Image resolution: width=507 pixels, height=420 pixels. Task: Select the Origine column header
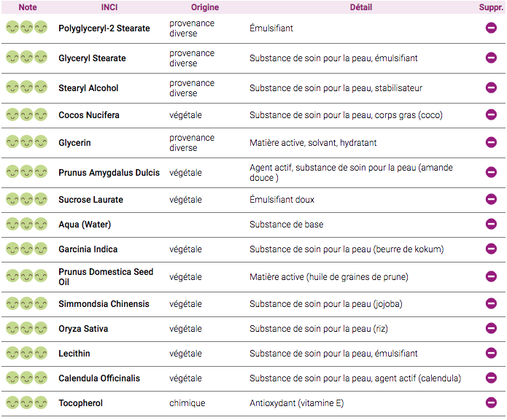pos(205,7)
